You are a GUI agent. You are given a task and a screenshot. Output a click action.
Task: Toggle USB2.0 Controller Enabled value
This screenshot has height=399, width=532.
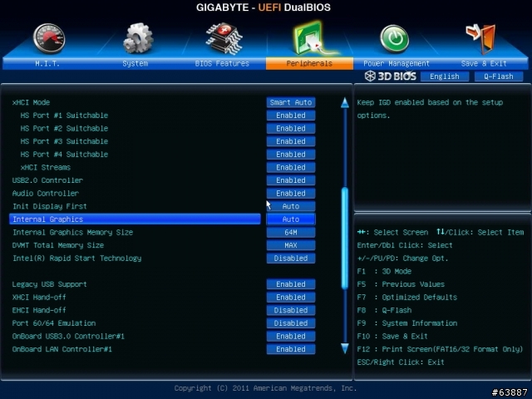point(291,180)
